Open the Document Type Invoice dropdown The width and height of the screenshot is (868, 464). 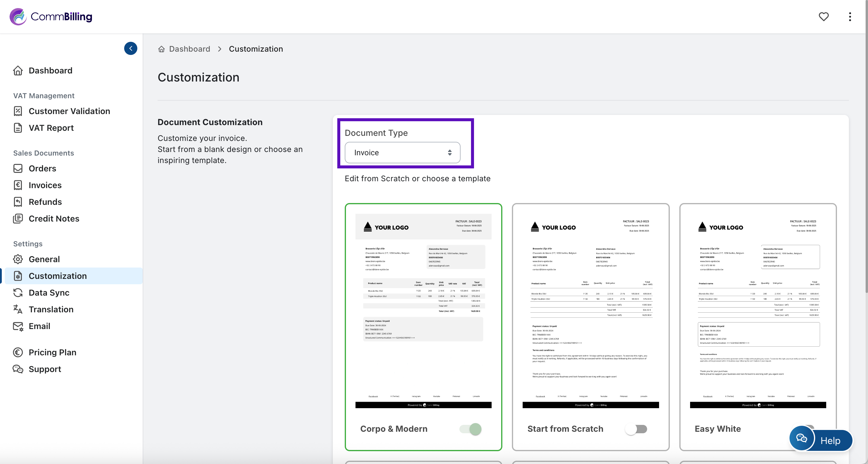[402, 153]
